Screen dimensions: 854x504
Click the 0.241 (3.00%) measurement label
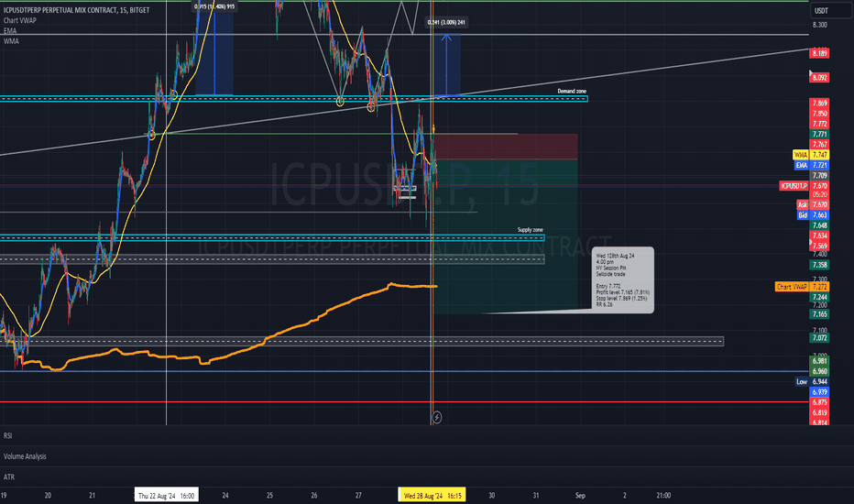446,22
